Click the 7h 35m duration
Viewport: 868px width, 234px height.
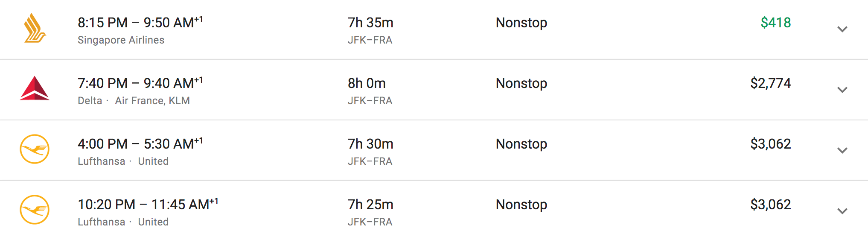pyautogui.click(x=370, y=22)
